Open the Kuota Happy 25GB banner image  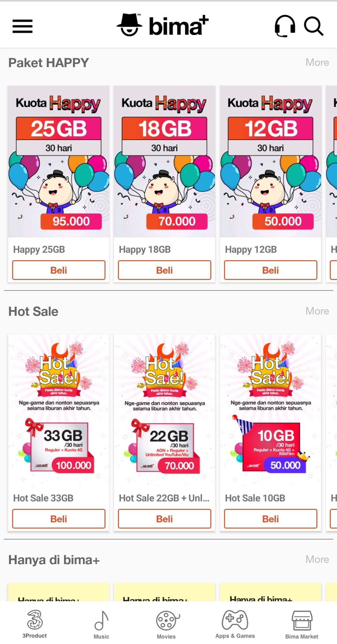pyautogui.click(x=59, y=162)
